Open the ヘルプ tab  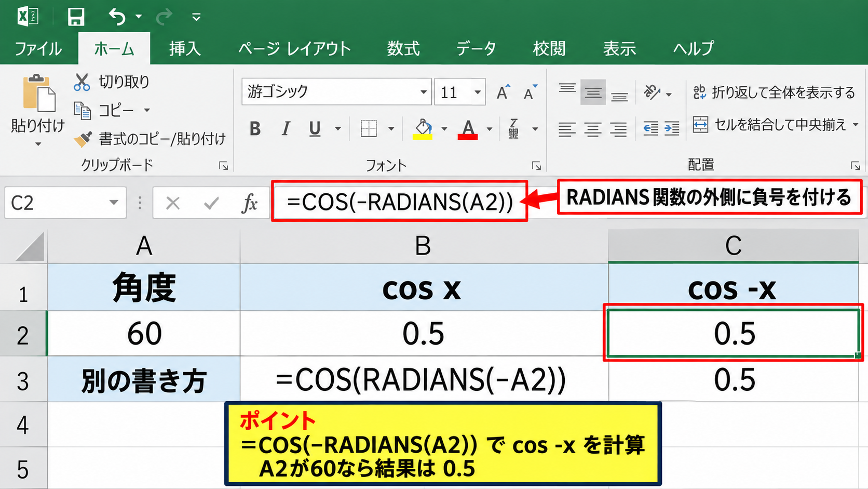pyautogui.click(x=694, y=49)
